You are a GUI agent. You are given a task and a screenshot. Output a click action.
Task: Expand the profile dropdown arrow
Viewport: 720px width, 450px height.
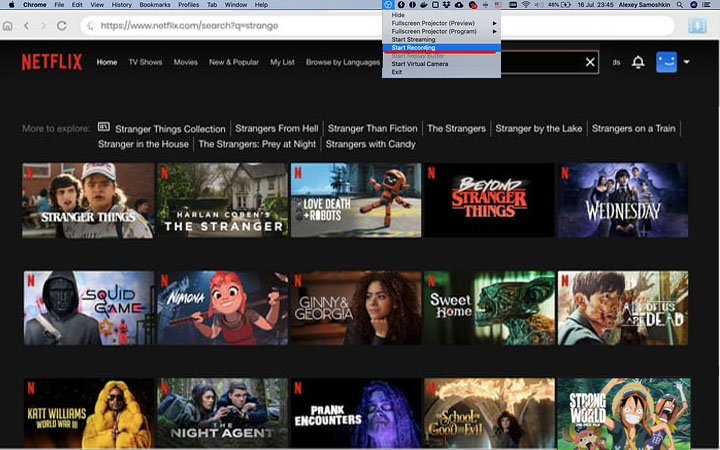(x=686, y=62)
